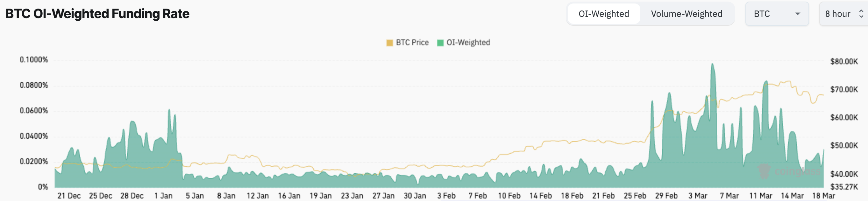Click the $35.27K price axis label
The width and height of the screenshot is (868, 201).
click(844, 187)
